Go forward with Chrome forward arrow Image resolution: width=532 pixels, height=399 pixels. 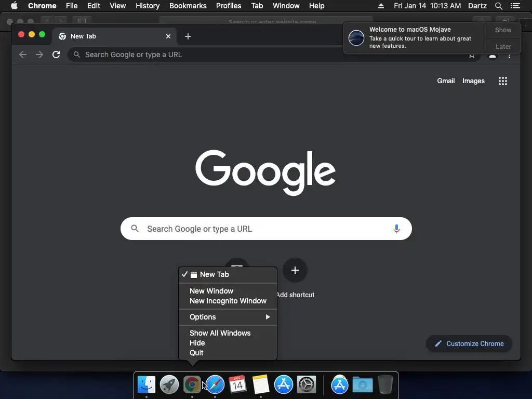39,55
